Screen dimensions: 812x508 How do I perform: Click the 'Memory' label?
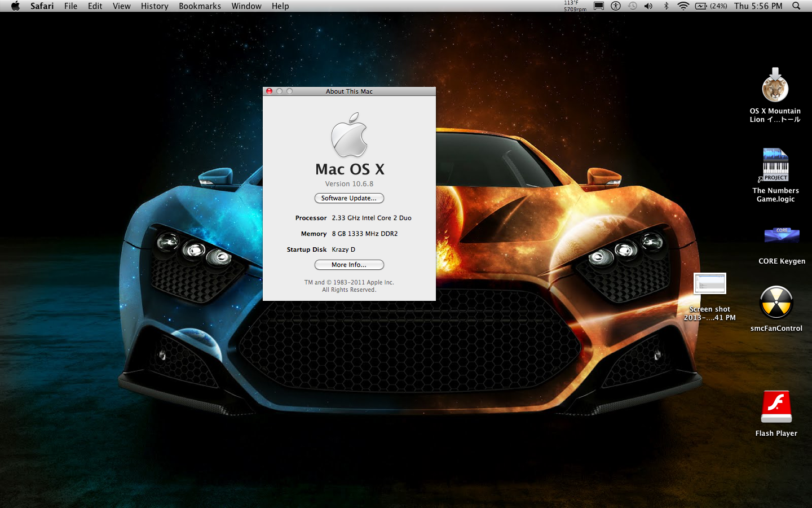[314, 234]
